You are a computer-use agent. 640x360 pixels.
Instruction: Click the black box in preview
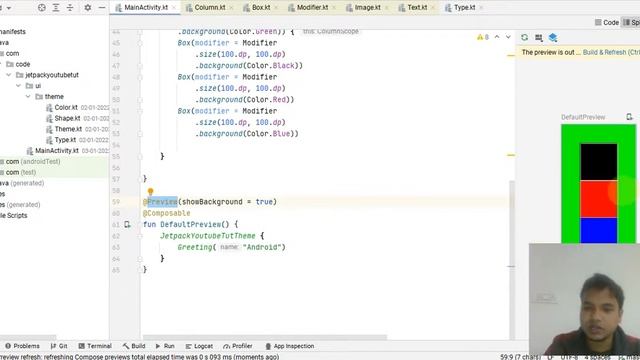click(599, 162)
